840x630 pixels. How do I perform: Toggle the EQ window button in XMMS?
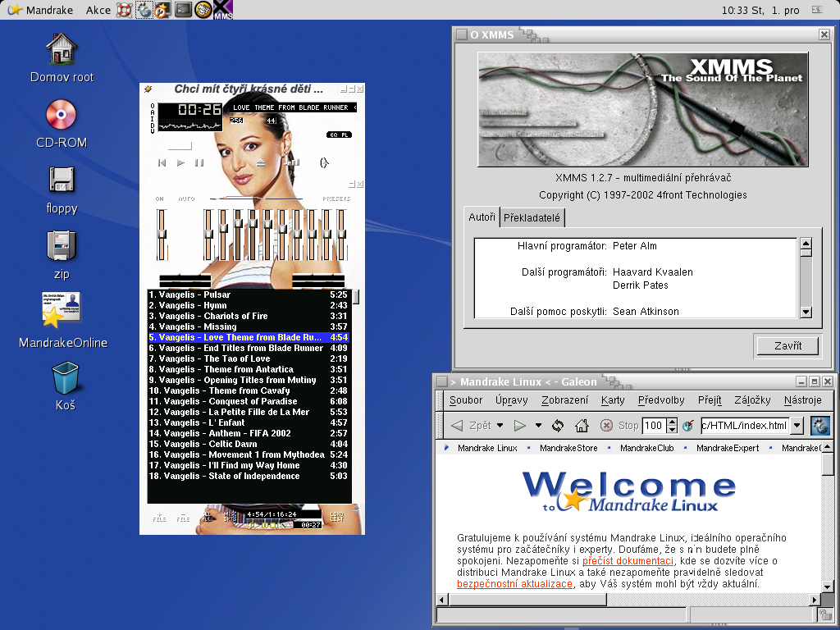pos(335,135)
